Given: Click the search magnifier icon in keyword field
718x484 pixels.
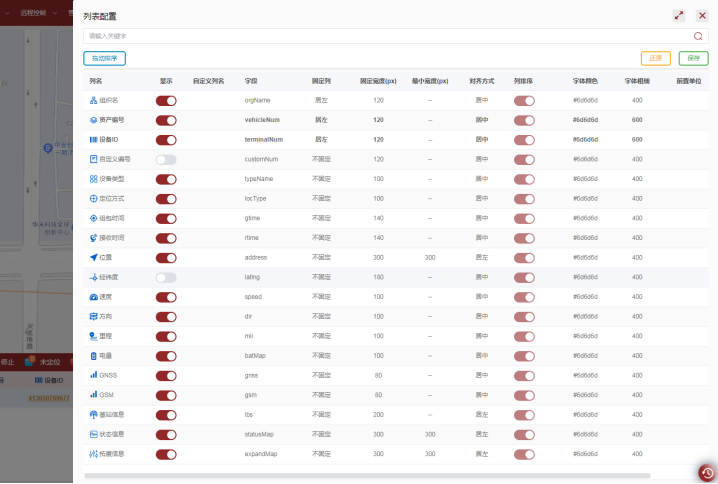Looking at the screenshot, I should (699, 35).
